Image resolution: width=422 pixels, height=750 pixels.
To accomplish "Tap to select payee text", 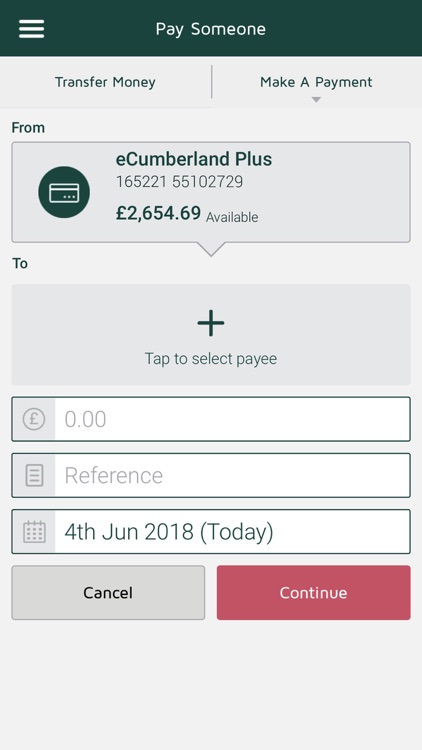I will coord(211,359).
